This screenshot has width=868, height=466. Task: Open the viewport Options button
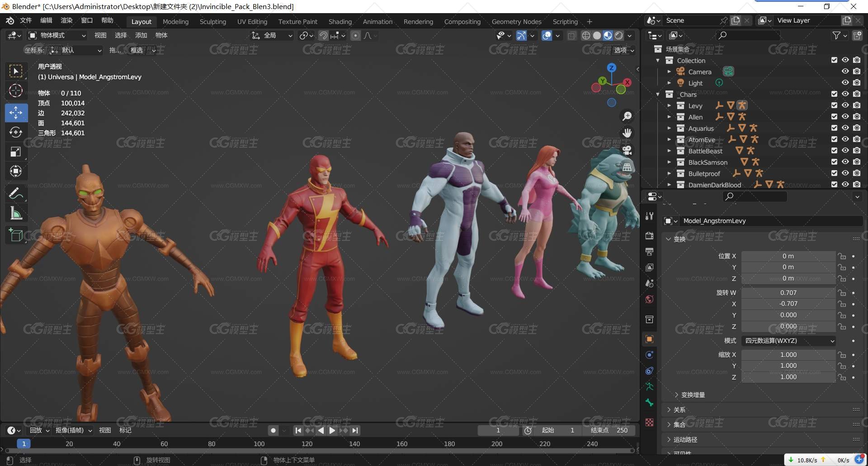624,50
